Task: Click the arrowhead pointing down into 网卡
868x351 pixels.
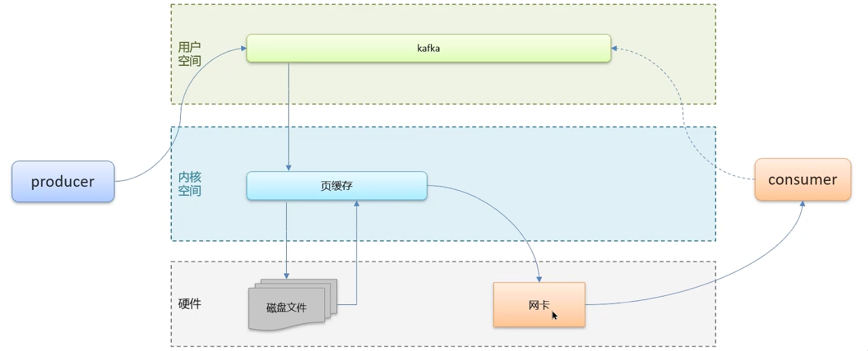Action: click(539, 279)
